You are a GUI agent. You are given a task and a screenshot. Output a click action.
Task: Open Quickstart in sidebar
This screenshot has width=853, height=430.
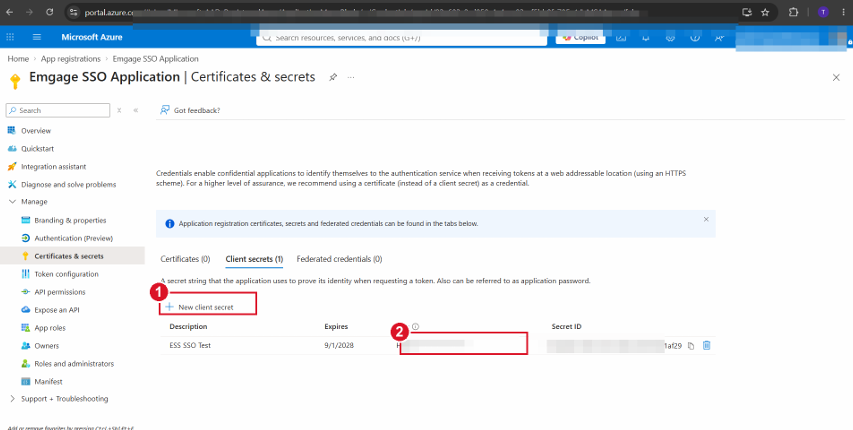click(x=38, y=149)
